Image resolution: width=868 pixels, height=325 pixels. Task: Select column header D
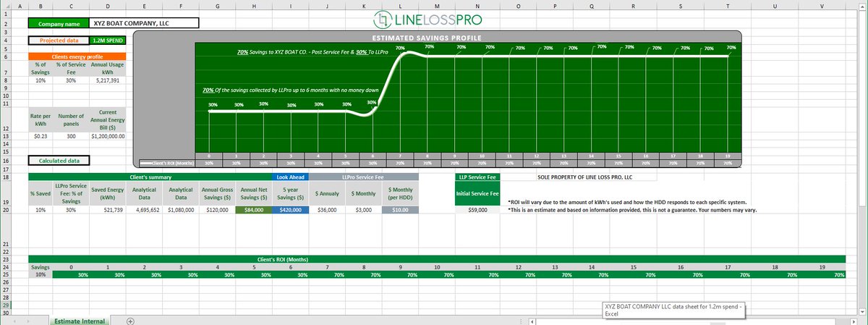108,6
